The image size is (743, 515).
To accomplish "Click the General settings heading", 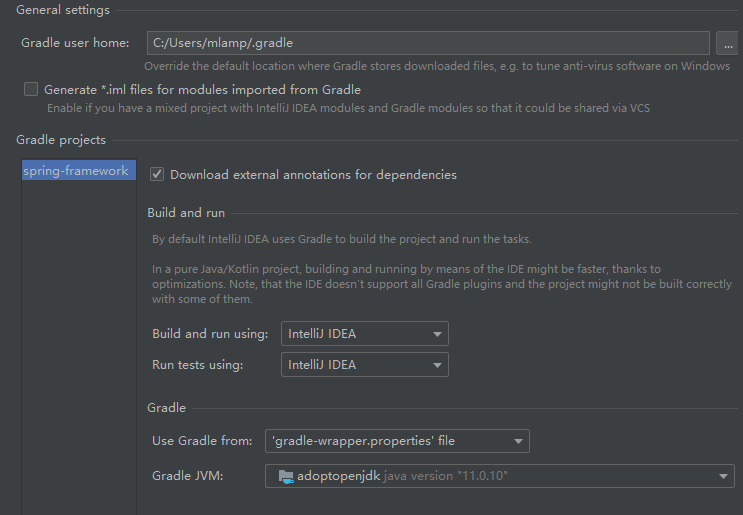I will point(63,10).
